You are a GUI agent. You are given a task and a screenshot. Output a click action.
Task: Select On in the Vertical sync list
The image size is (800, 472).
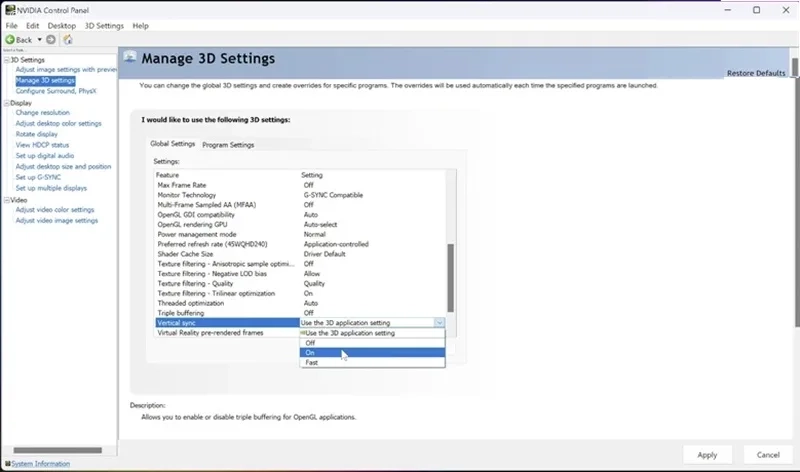click(372, 353)
